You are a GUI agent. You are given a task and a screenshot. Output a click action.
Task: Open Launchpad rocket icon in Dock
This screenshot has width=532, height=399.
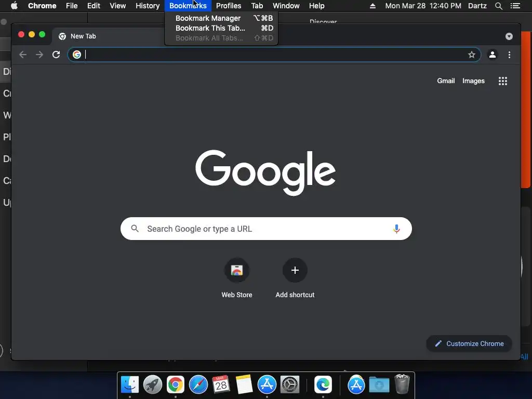click(153, 385)
